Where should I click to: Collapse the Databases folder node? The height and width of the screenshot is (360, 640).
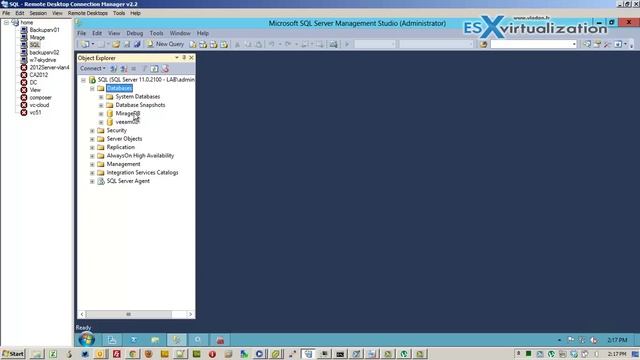92,89
